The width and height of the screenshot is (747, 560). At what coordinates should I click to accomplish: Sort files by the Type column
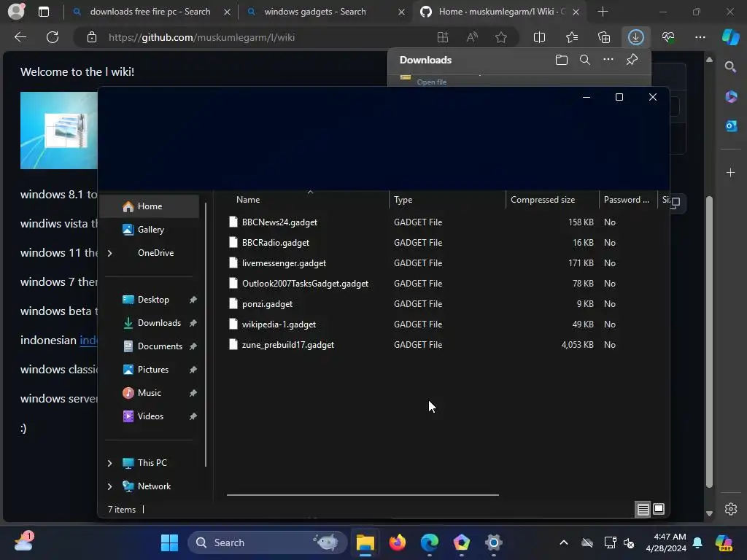(447, 200)
